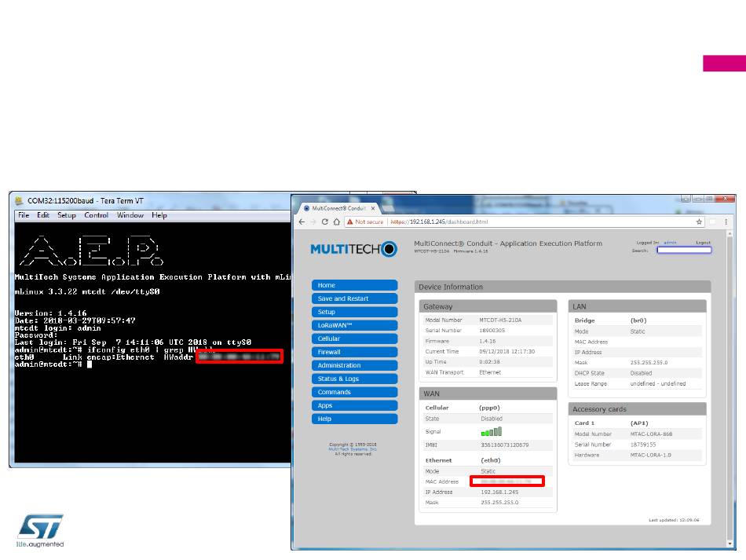The image size is (746, 560).
Task: Reload the dashboard page
Action: point(325,221)
